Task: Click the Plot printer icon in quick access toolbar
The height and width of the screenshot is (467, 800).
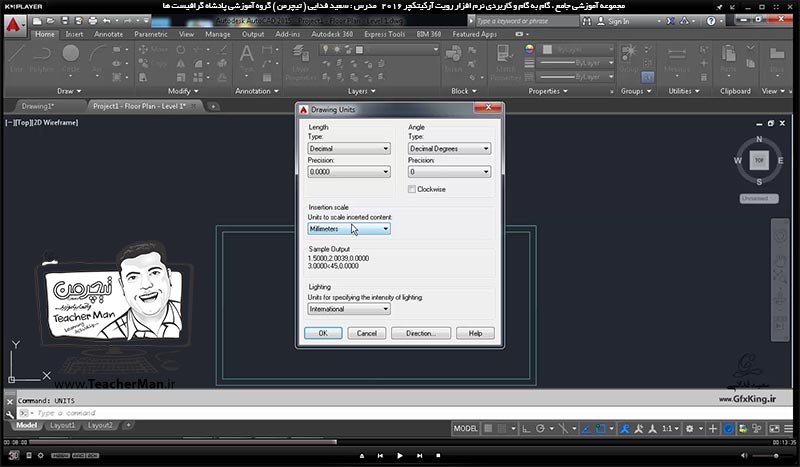Action: point(92,21)
